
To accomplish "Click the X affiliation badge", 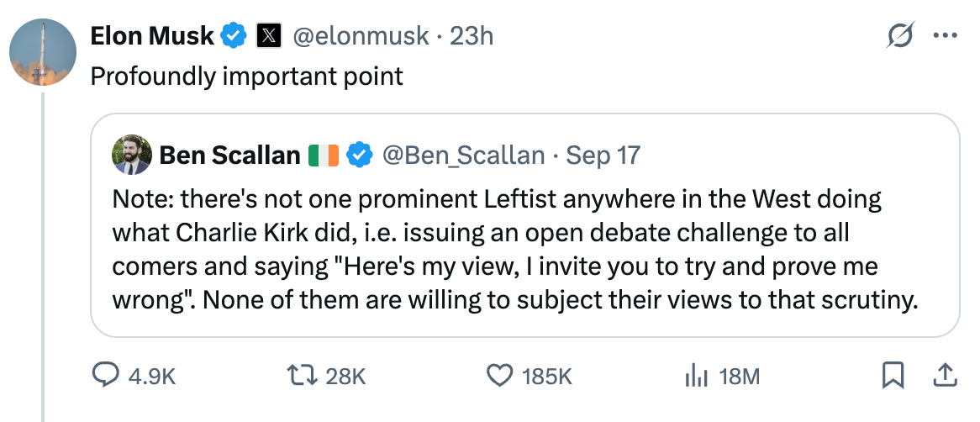I will point(268,36).
